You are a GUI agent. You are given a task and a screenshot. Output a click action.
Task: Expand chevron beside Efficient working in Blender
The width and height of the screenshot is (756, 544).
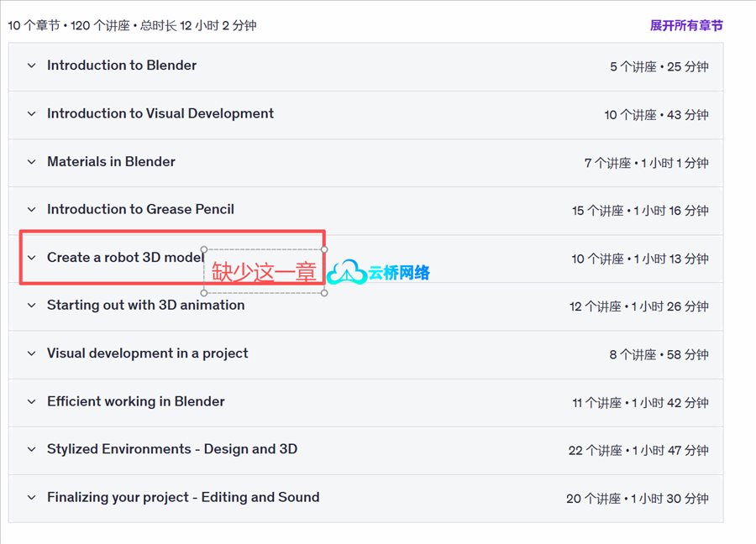[32, 402]
